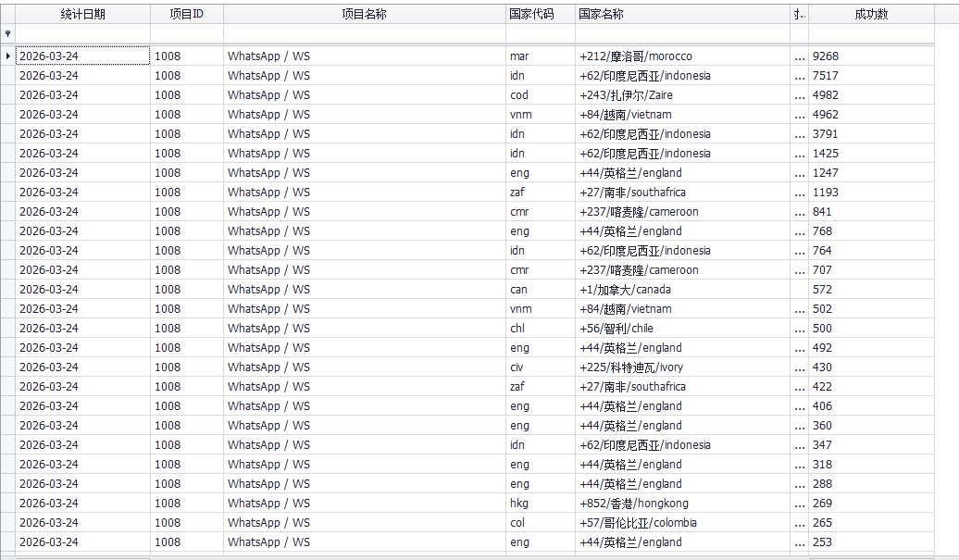Select the current-row arrow indicator of first row
The width and height of the screenshot is (959, 560).
click(x=7, y=56)
